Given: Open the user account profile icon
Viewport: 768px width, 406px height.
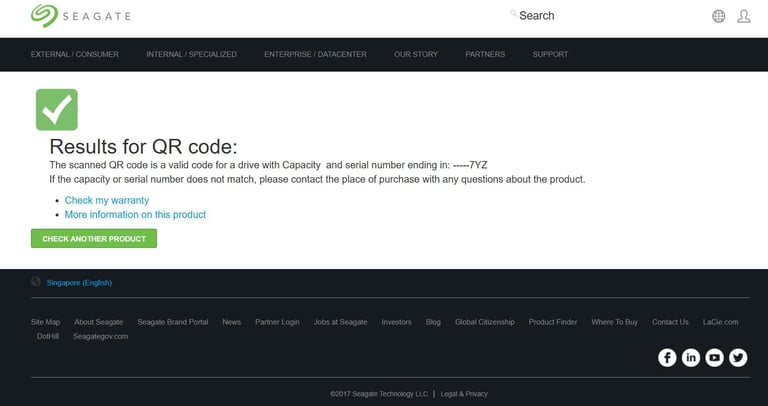Looking at the screenshot, I should click(744, 16).
